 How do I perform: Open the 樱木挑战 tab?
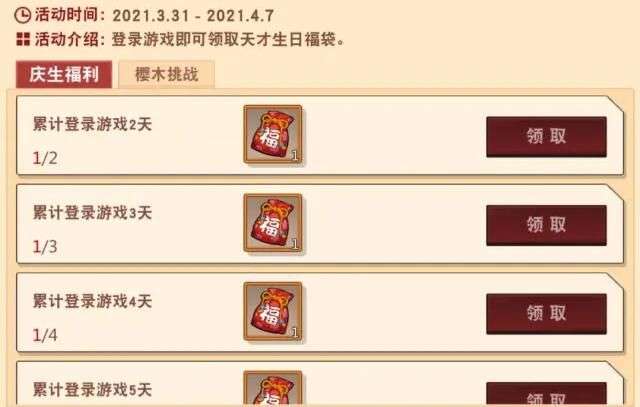[167, 74]
